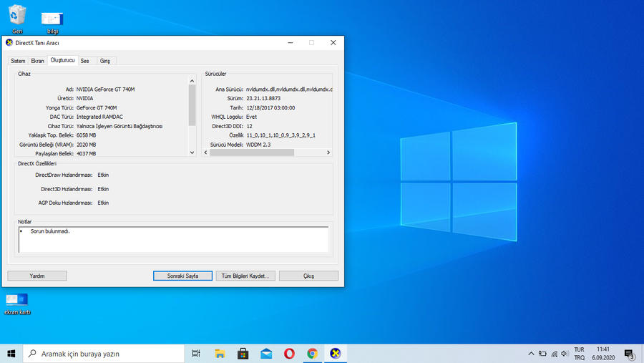This screenshot has width=644, height=363.
Task: Open Task View on the taskbar
Action: pyautogui.click(x=196, y=354)
